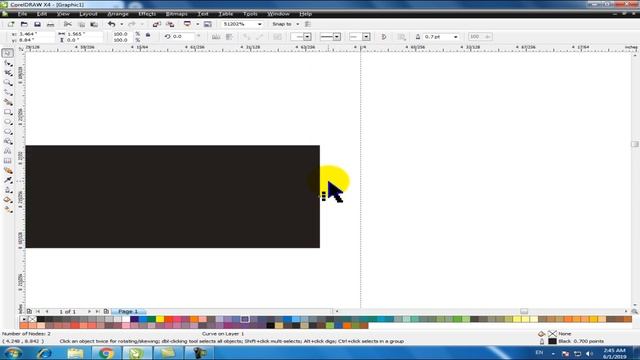Click the Open file icon
The image size is (640, 360).
(24, 24)
